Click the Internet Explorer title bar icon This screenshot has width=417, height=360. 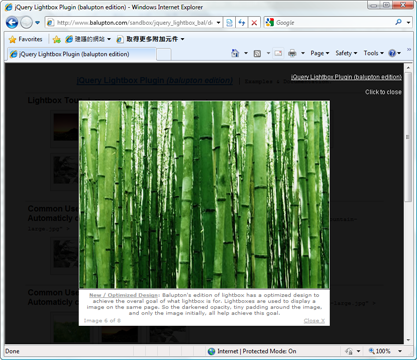pos(9,7)
